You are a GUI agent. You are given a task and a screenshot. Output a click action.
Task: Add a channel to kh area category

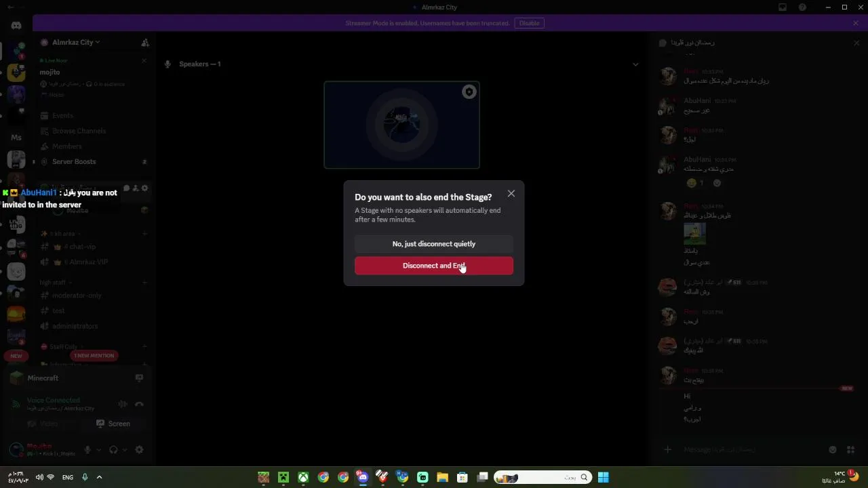(x=144, y=234)
